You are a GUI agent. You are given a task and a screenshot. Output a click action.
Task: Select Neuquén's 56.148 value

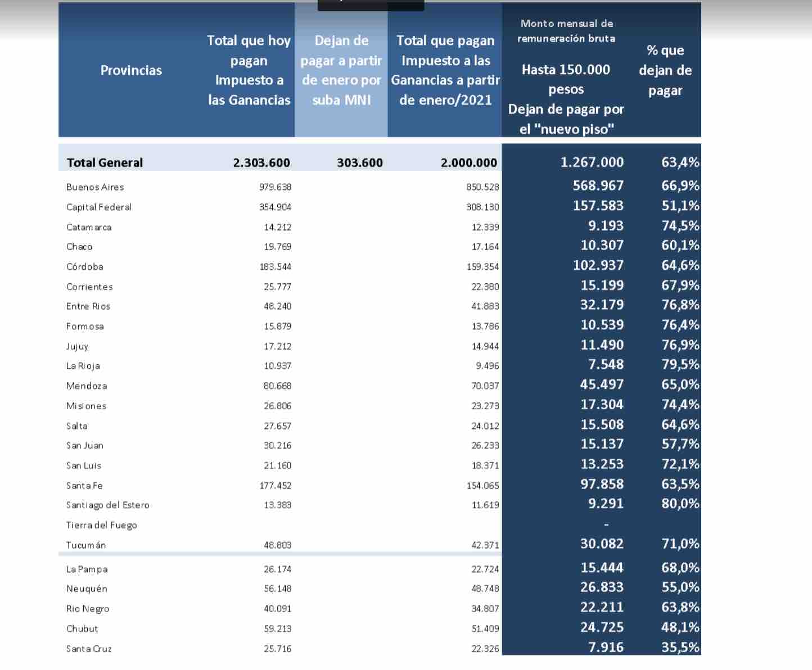[277, 589]
